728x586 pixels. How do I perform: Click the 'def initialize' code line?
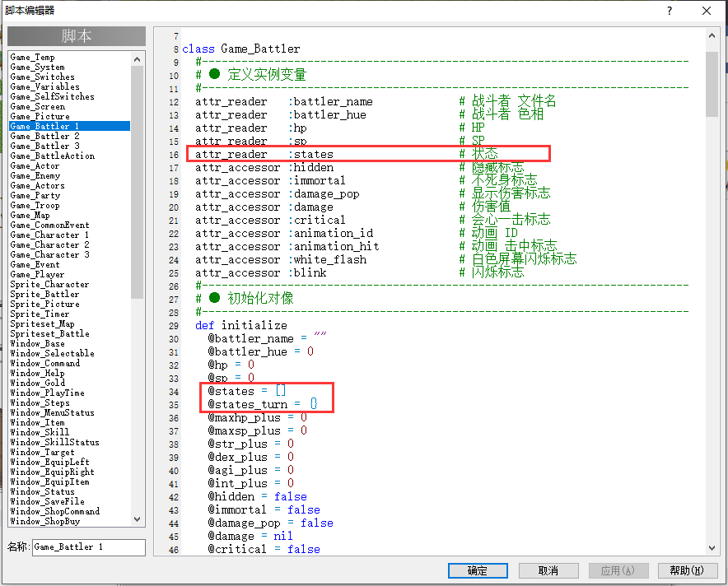pos(241,325)
